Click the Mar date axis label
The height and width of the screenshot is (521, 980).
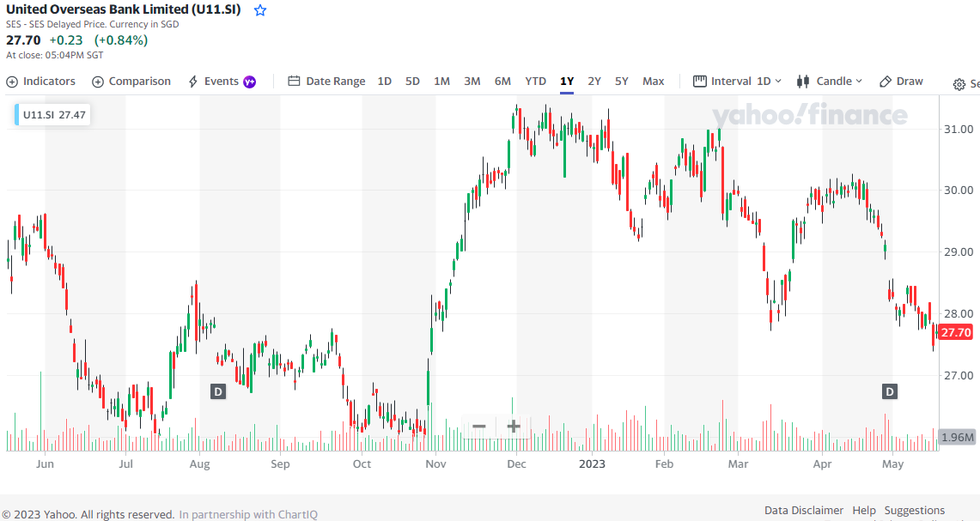pos(738,463)
